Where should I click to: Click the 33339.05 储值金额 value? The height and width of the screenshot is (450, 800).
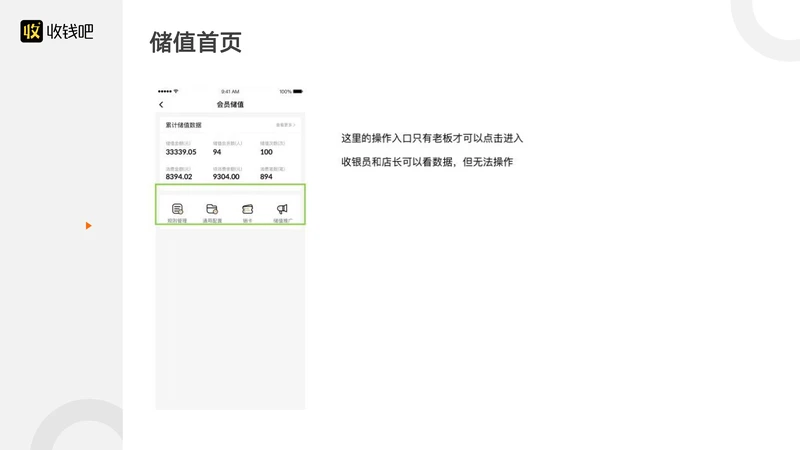181,152
